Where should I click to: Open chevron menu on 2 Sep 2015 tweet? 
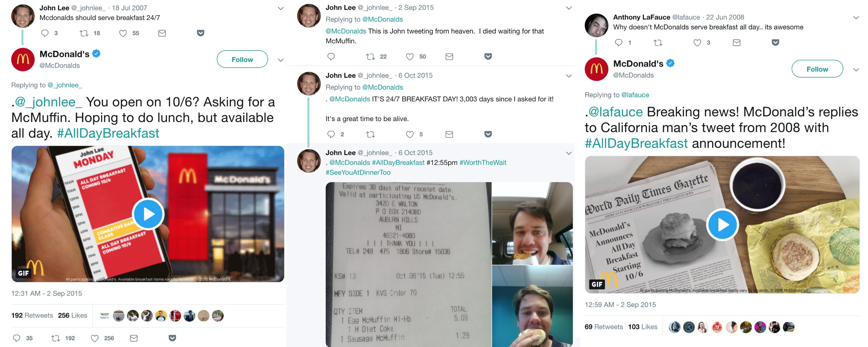coord(568,8)
